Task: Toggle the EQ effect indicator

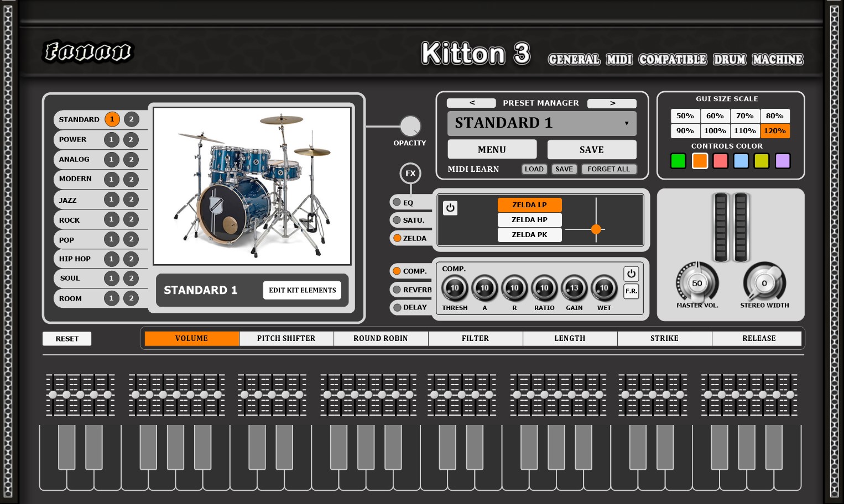Action: tap(397, 202)
